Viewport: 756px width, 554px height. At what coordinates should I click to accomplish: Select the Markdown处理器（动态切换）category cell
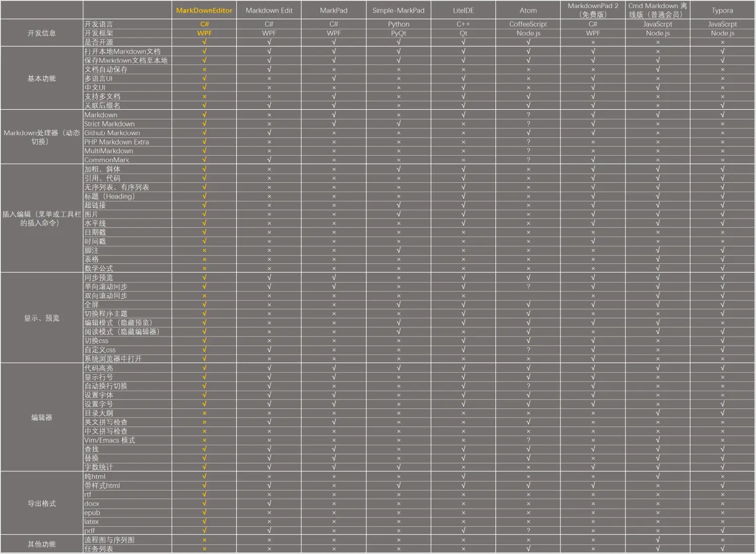click(x=42, y=137)
